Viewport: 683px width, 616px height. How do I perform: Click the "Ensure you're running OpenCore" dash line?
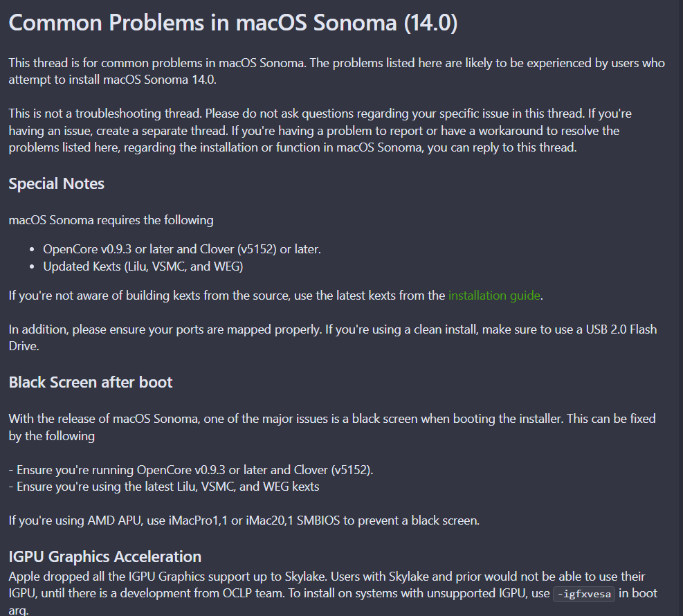pos(191,470)
